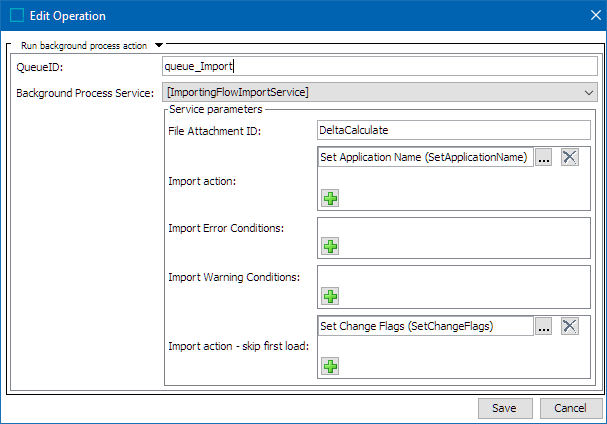
Task: Click the File Attachment ID field
Action: click(x=454, y=130)
